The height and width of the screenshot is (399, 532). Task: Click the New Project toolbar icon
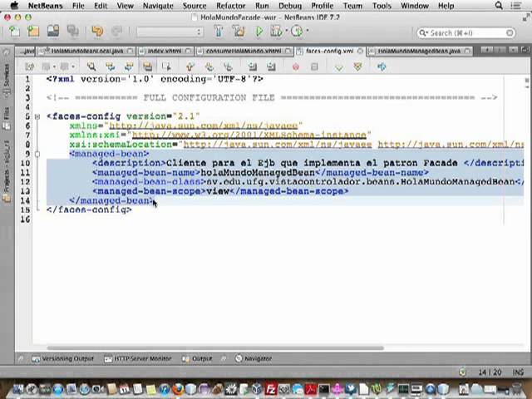(x=33, y=32)
